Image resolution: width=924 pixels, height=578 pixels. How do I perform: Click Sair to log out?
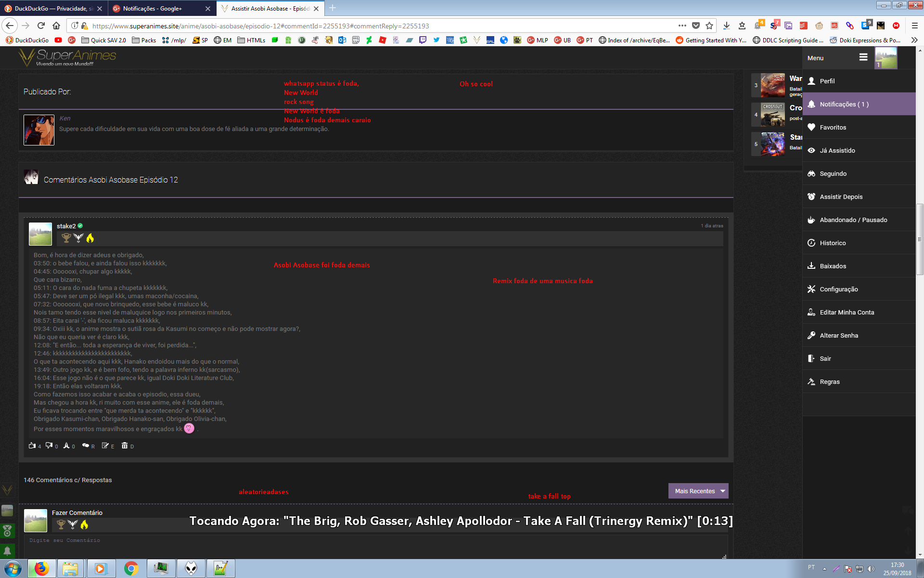pyautogui.click(x=825, y=358)
